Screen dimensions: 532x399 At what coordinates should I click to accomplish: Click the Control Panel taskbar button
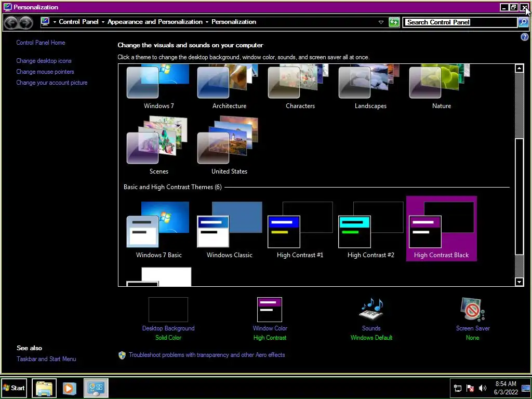click(x=96, y=388)
